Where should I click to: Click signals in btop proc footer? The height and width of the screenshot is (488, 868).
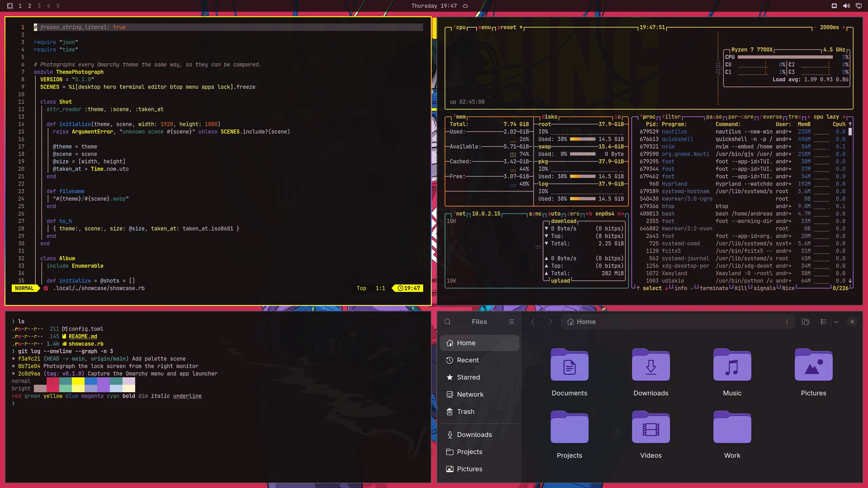764,288
